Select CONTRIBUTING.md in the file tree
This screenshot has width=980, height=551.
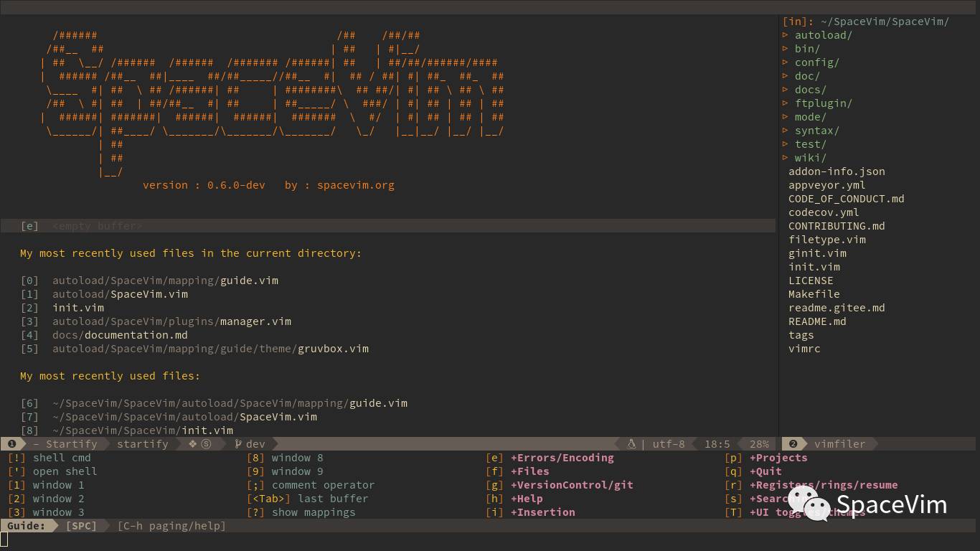(x=837, y=226)
